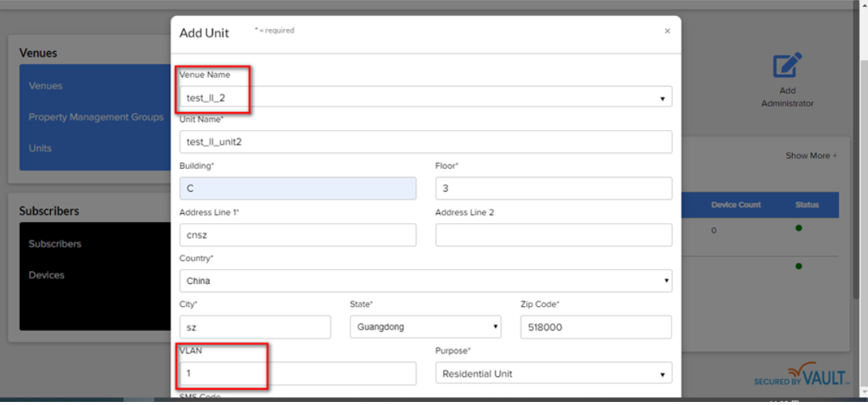Open the Venue Name dropdown
The height and width of the screenshot is (405, 868).
(425, 97)
